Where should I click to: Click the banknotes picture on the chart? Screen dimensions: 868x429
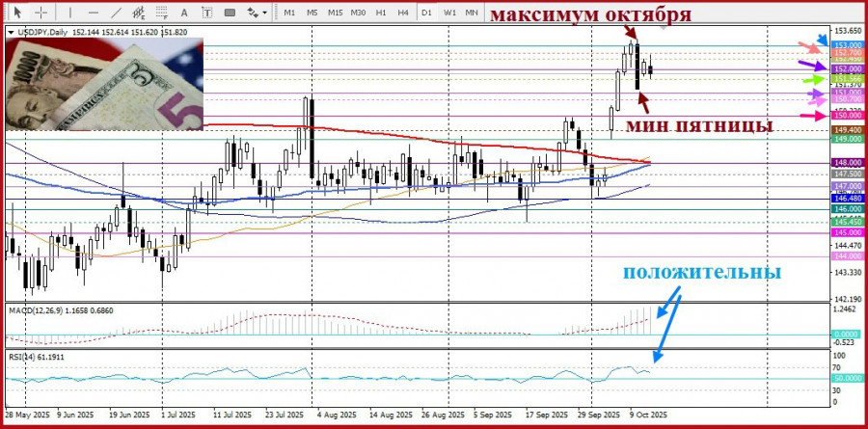click(104, 84)
